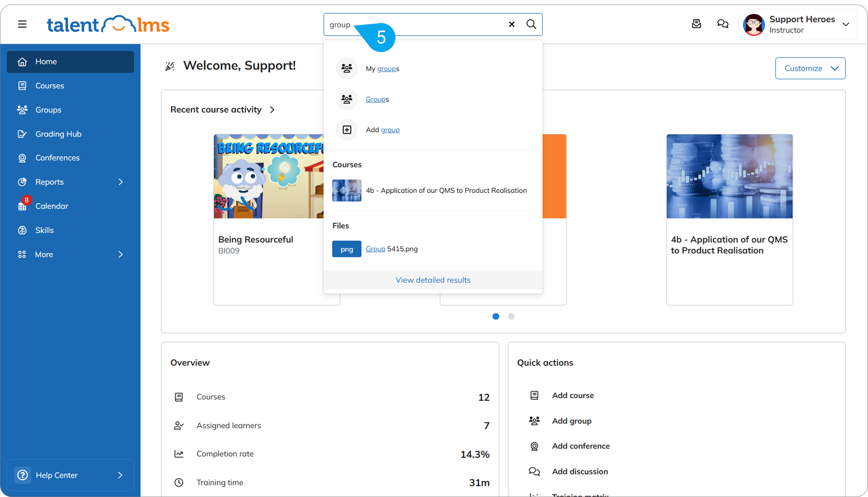The width and height of the screenshot is (868, 497).
Task: Select My groups search result
Action: point(433,69)
